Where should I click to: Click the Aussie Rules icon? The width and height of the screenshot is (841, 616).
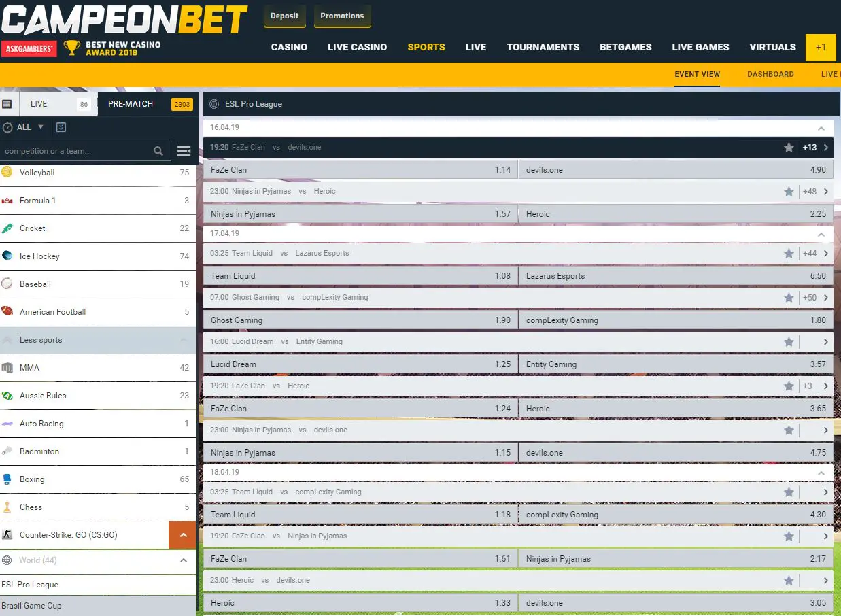[x=7, y=396]
